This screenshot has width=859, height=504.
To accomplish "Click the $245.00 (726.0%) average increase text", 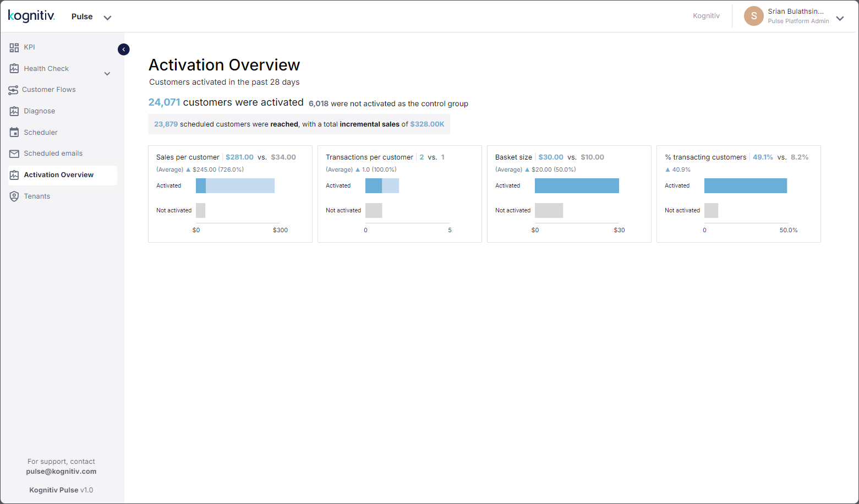I will 218,169.
